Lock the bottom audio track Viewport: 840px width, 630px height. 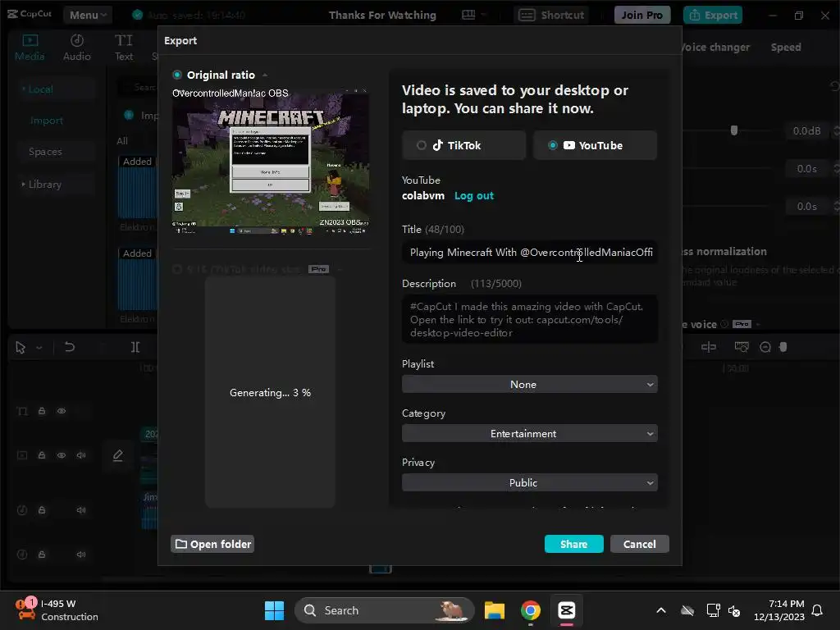point(42,555)
